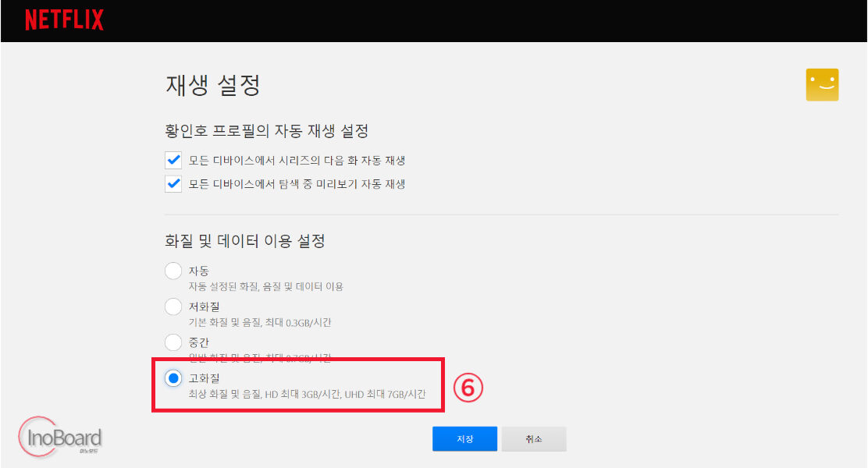Uncheck 탐색 중 미리보기 자동 재생 checkbox

[173, 183]
